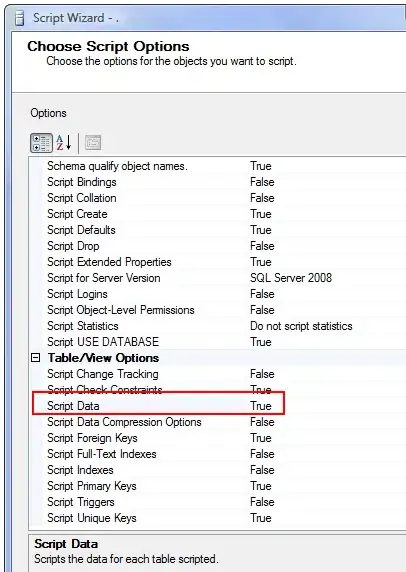Select Script USE DATABASE property

103,342
